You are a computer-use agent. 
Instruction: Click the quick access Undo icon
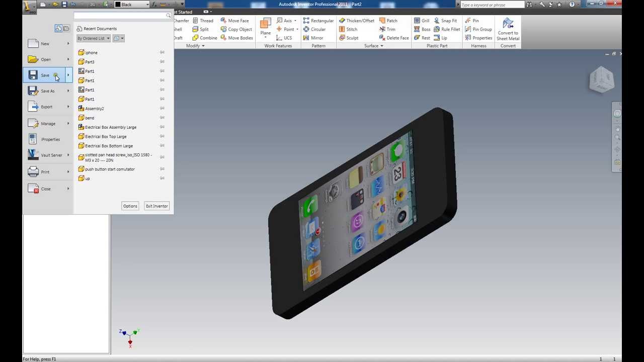(x=73, y=5)
